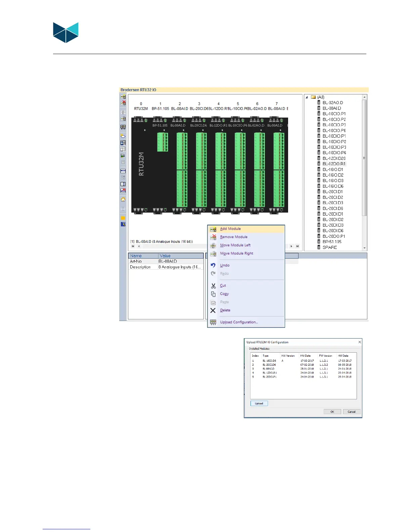This screenshot has height=532, width=411.
Task: Click the Type column header in the dialog
Action: pos(270,356)
